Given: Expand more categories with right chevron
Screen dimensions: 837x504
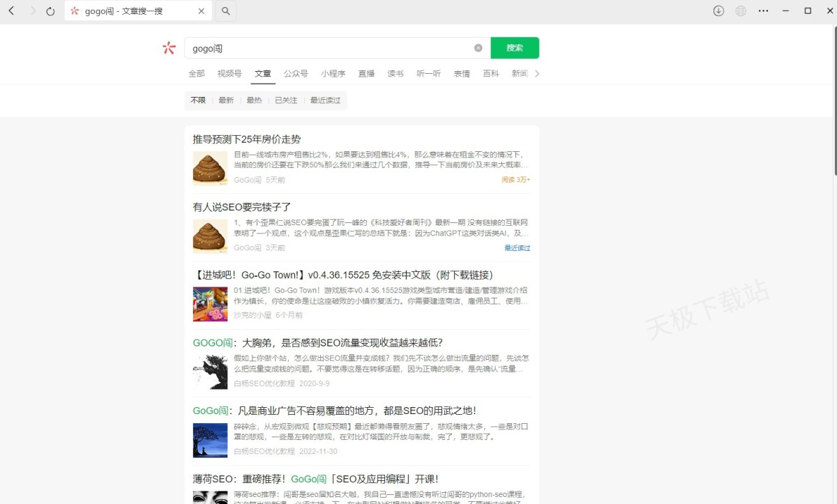Looking at the screenshot, I should coord(536,73).
